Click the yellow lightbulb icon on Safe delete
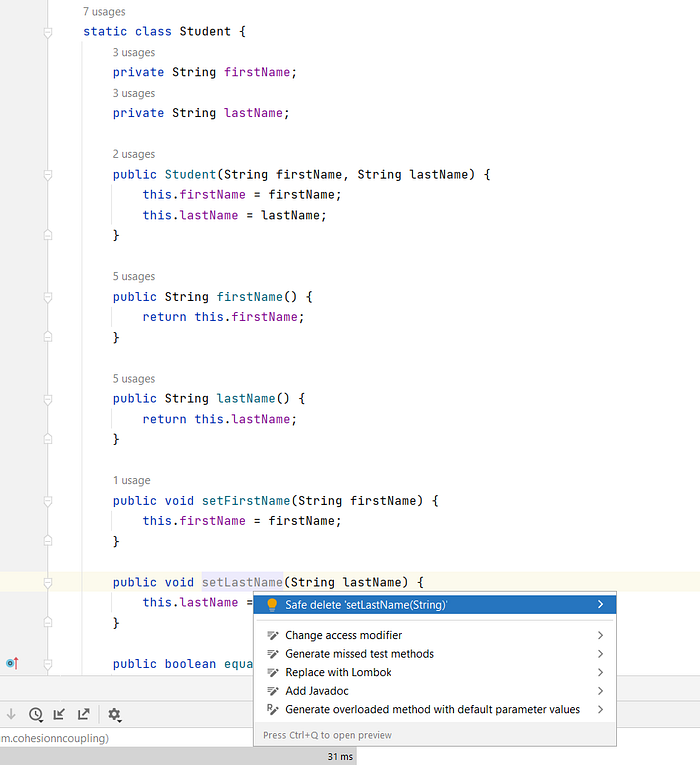This screenshot has width=700, height=765. point(272,605)
